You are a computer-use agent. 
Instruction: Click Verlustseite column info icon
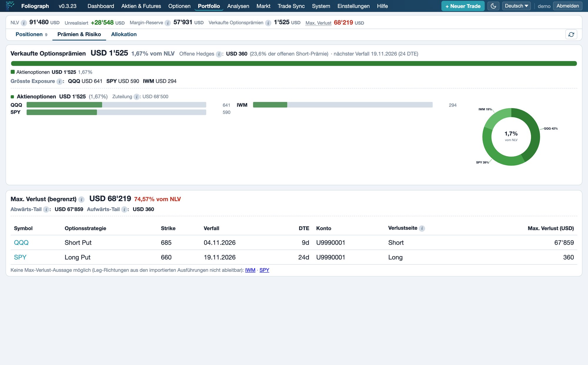click(422, 228)
